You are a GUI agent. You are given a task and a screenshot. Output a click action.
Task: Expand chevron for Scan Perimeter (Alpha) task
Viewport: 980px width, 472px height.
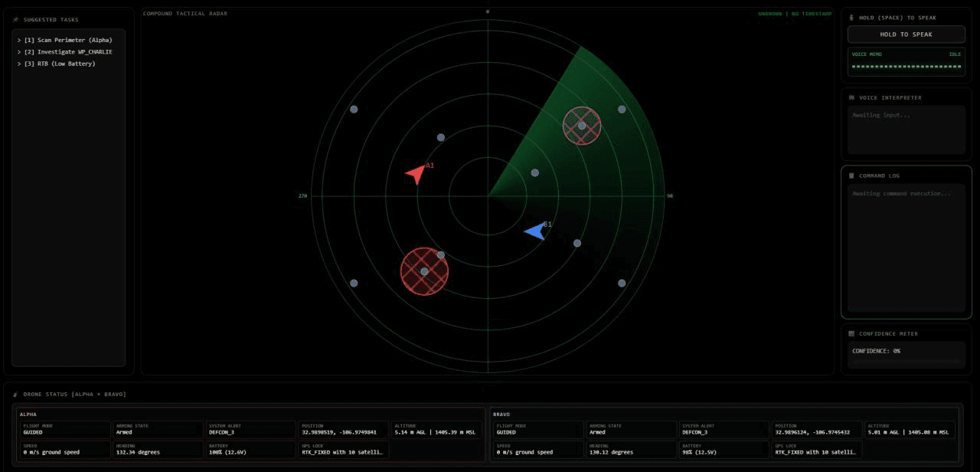coord(19,40)
